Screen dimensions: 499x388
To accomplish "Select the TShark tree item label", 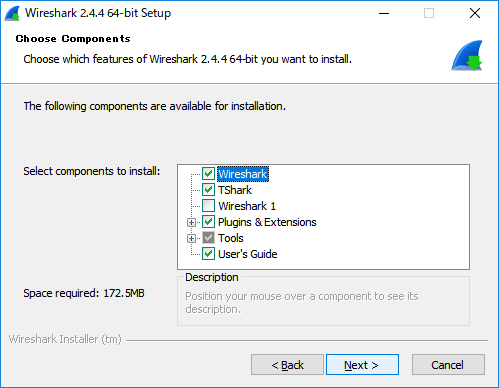I will click(x=235, y=190).
